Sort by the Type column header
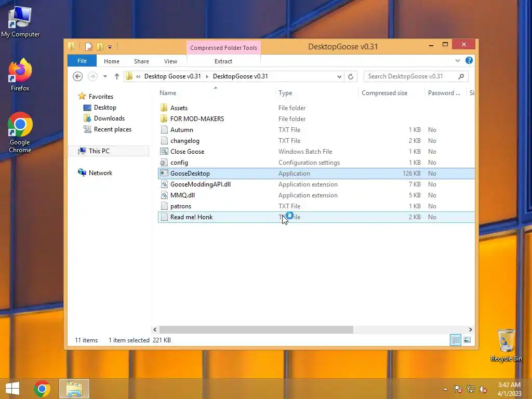The height and width of the screenshot is (399, 532). tap(316, 92)
